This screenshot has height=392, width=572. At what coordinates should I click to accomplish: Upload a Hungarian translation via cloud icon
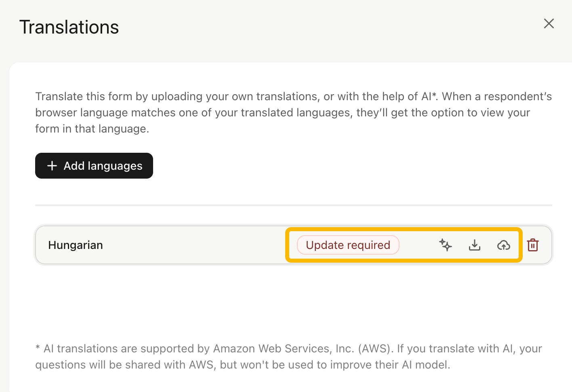click(x=504, y=245)
